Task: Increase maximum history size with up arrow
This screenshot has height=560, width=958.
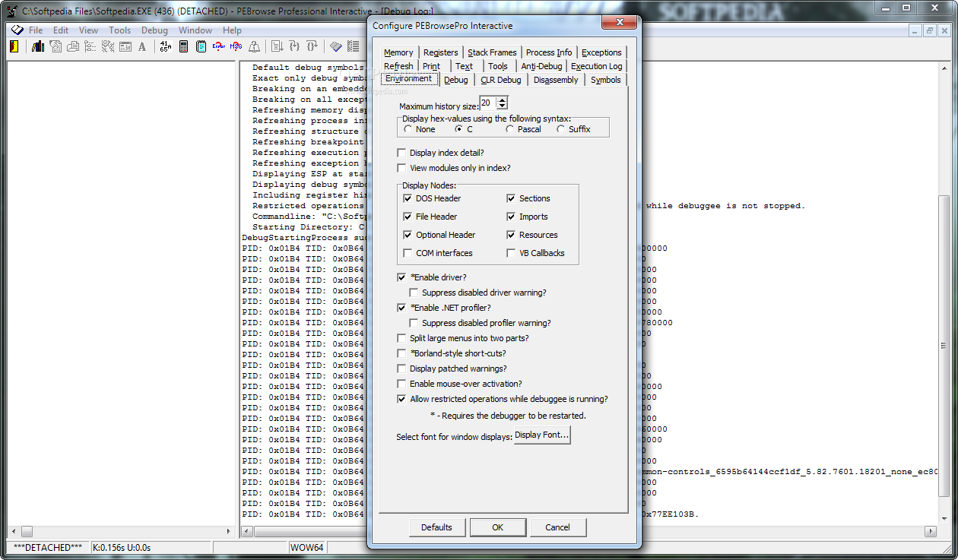Action: point(502,100)
